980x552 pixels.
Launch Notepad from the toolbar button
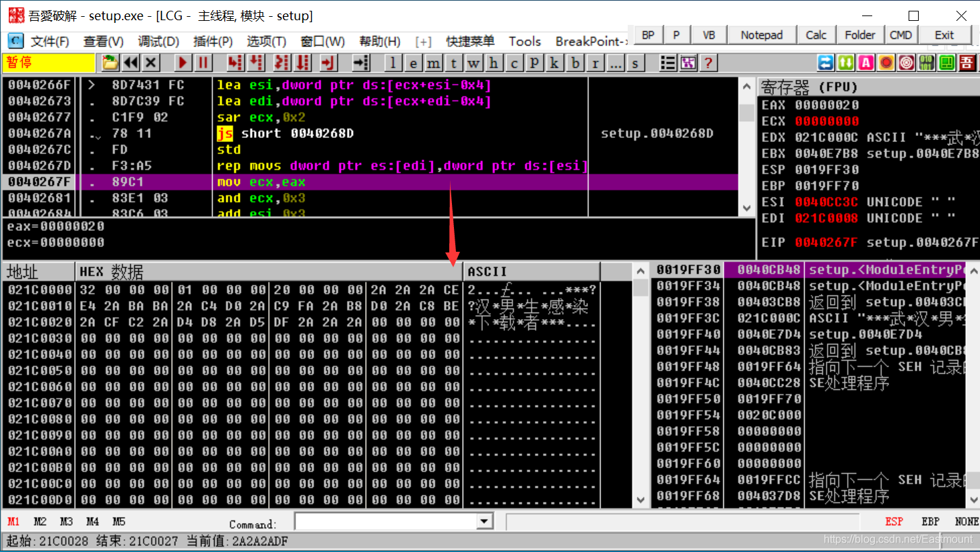[x=762, y=35]
